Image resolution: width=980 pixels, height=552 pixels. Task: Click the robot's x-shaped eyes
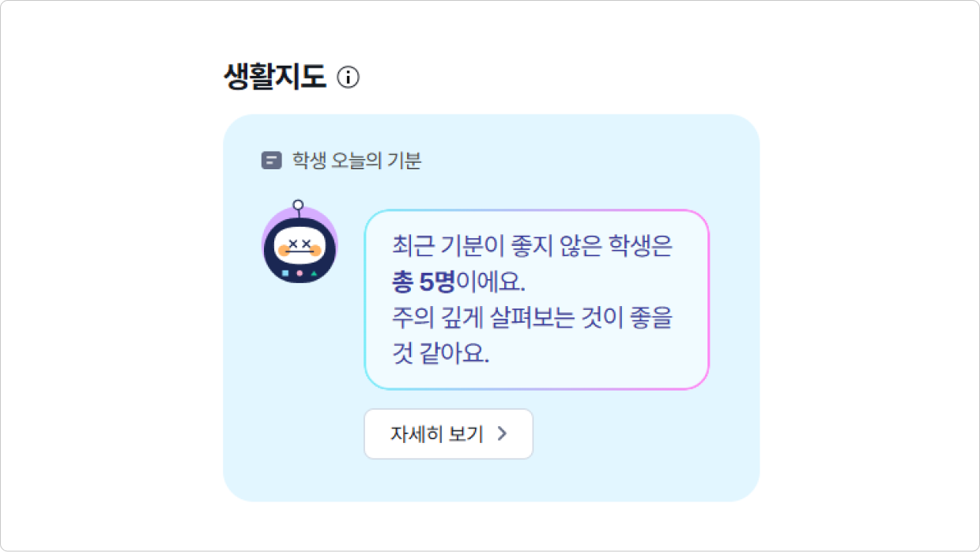pyautogui.click(x=300, y=244)
